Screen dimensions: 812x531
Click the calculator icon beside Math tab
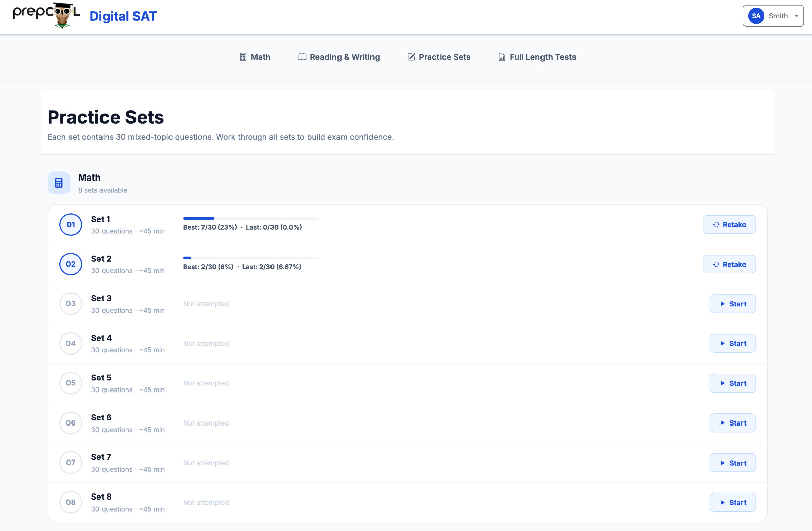(243, 57)
